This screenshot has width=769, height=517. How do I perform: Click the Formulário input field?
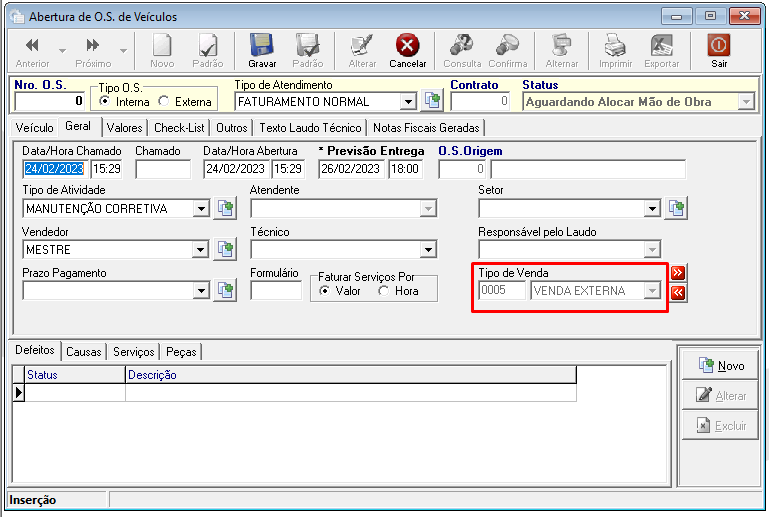click(276, 291)
